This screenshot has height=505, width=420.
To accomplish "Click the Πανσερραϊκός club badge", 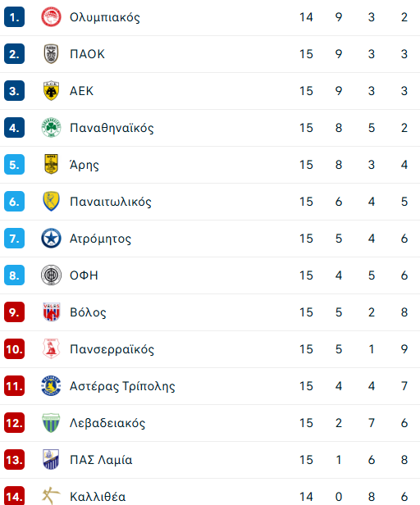I will pyautogui.click(x=51, y=348).
